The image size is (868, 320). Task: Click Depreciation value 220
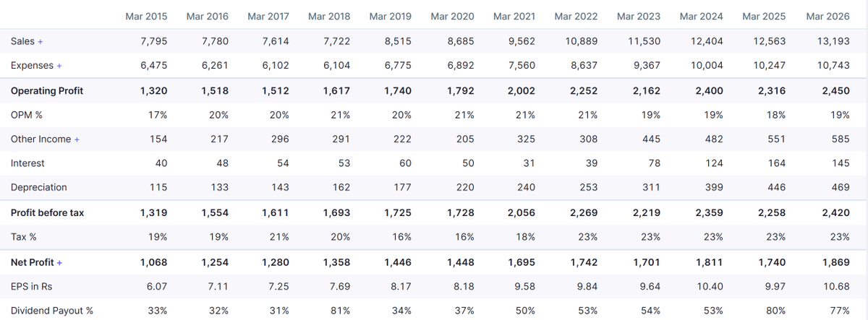(x=465, y=187)
